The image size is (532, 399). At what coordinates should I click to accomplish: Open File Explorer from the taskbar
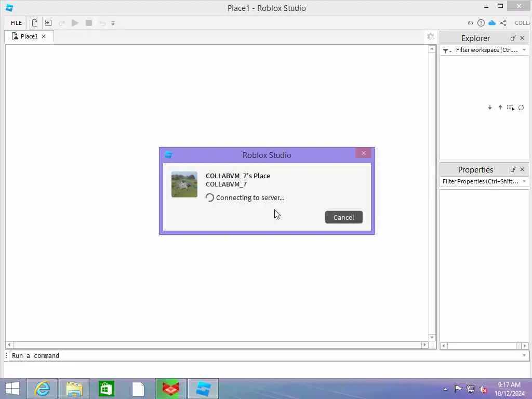point(75,389)
